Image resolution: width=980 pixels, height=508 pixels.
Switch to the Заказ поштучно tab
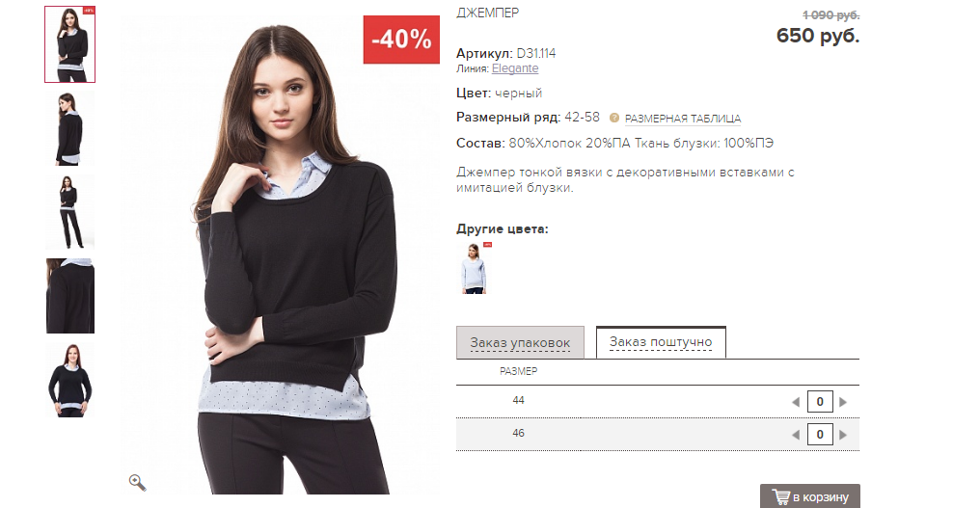pos(661,342)
